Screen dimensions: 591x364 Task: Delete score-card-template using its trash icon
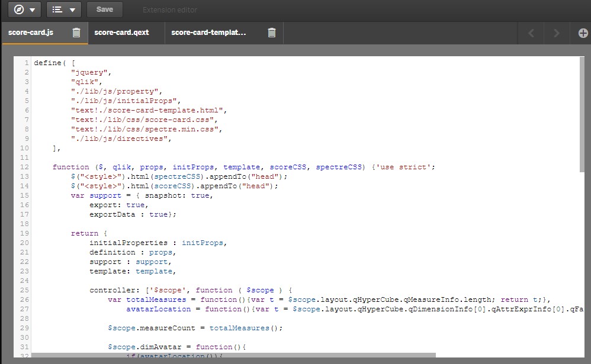pyautogui.click(x=271, y=33)
